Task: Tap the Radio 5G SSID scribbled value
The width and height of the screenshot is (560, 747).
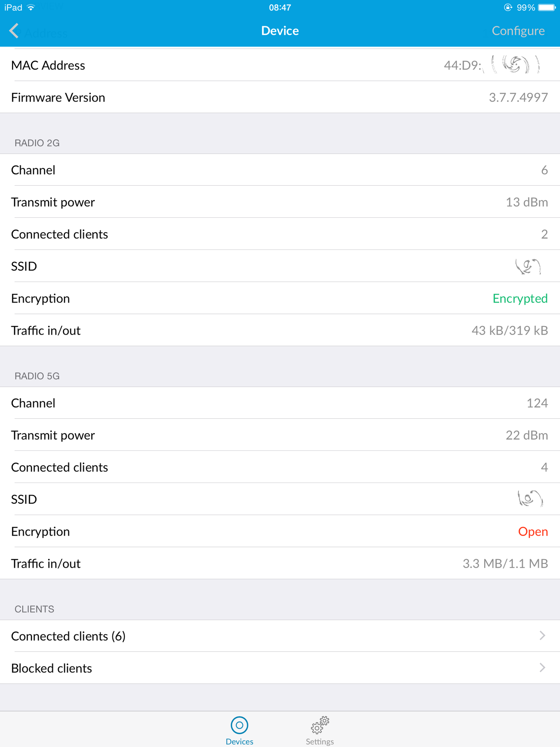Action: (x=530, y=499)
